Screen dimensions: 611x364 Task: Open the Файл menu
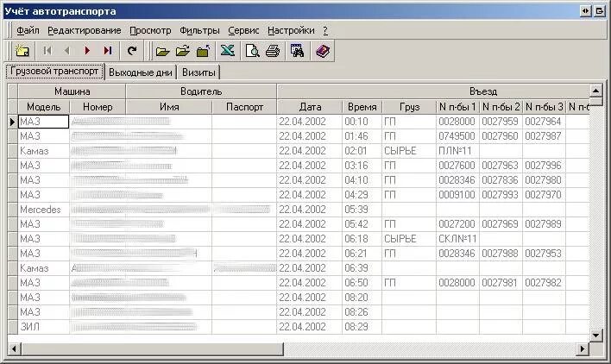[28, 30]
